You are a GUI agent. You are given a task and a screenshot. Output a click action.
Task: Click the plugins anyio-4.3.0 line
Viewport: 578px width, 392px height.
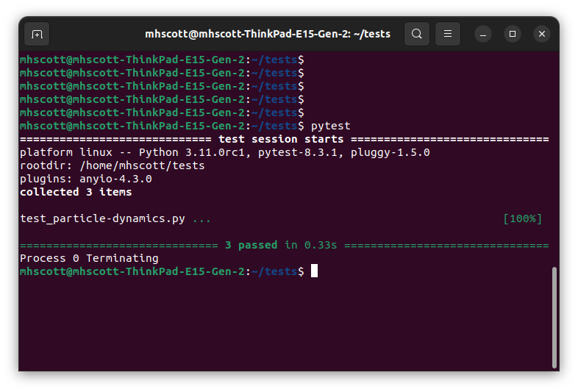[x=86, y=179]
